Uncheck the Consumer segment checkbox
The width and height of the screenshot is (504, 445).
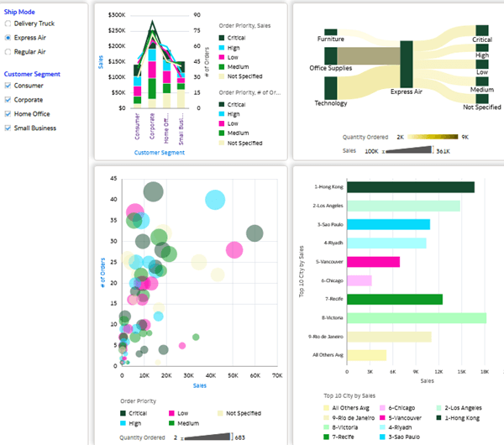pyautogui.click(x=8, y=86)
